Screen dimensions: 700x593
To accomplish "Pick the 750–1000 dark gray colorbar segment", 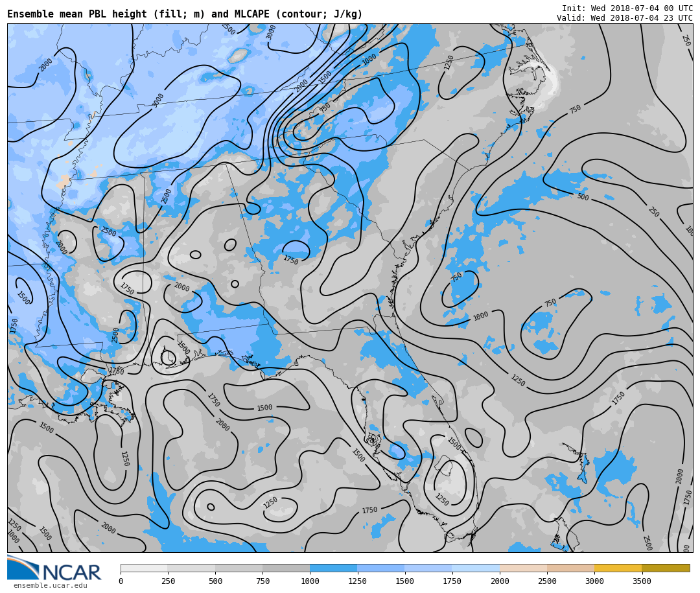I will [286, 568].
